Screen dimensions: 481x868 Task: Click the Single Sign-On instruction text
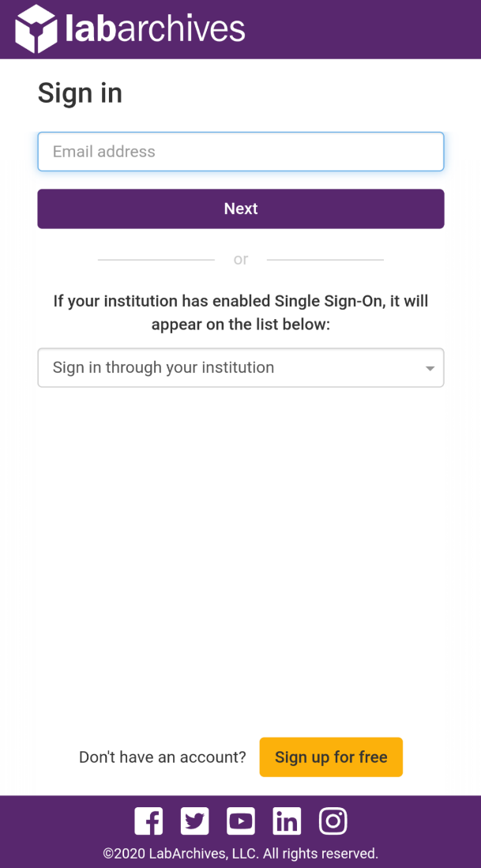(x=241, y=312)
